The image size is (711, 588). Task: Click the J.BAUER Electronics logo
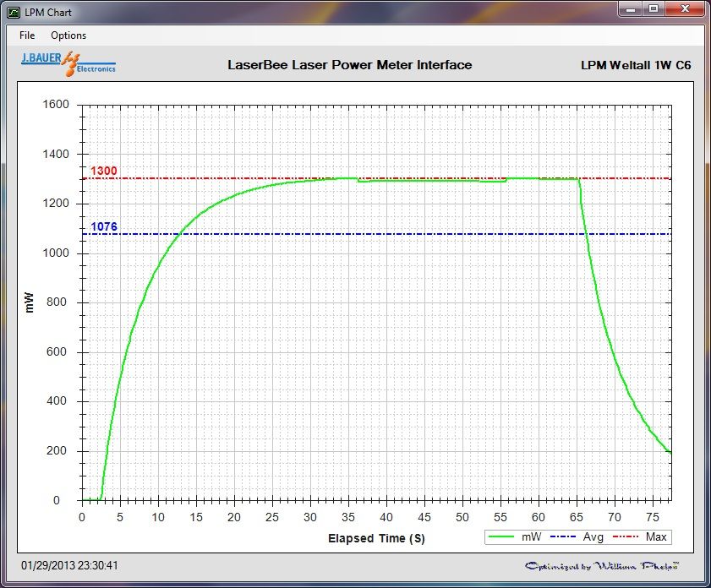click(x=68, y=64)
